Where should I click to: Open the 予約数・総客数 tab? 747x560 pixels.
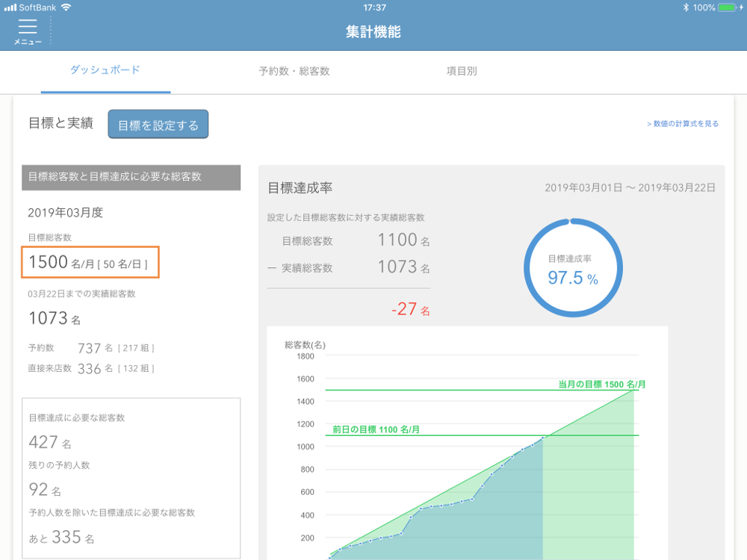[x=294, y=72]
